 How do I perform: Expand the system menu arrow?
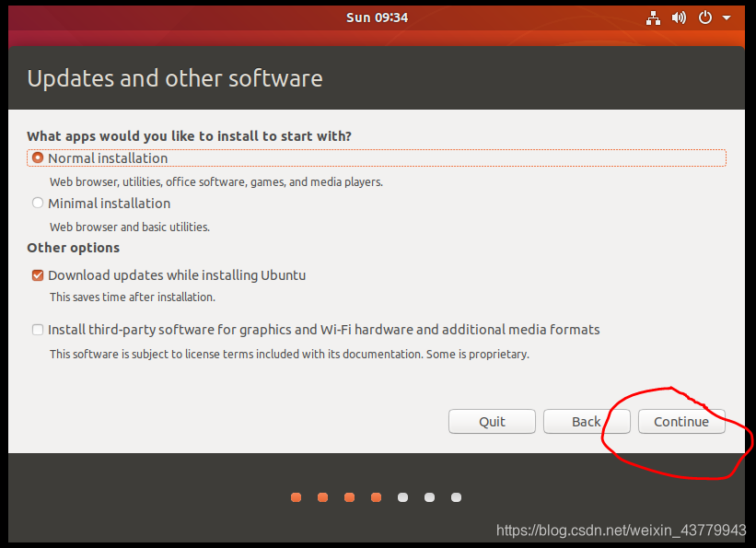pyautogui.click(x=727, y=18)
